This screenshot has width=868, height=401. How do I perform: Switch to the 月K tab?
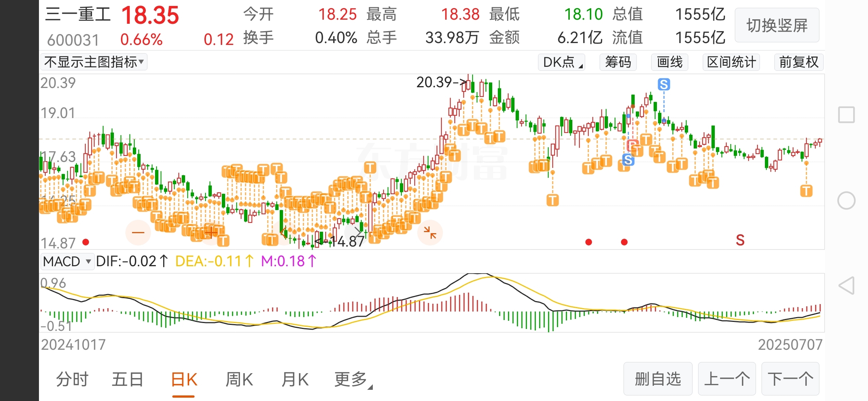coord(295,379)
